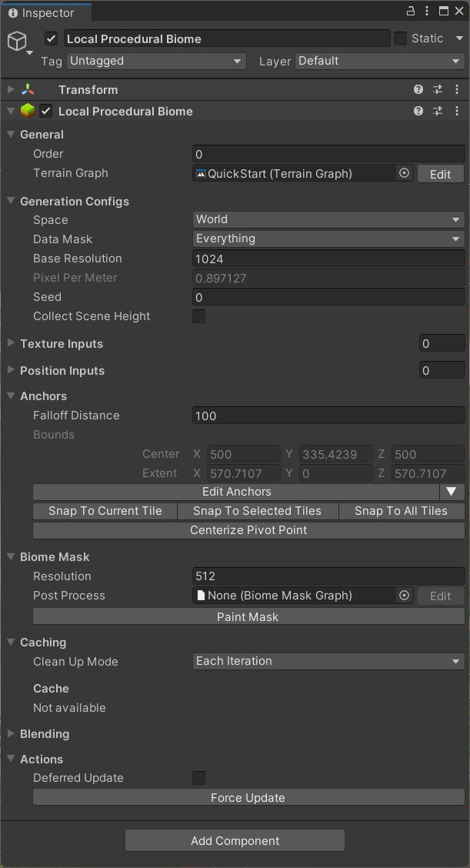Open Local Procedural Biome component context menu
This screenshot has width=470, height=868.
click(457, 111)
